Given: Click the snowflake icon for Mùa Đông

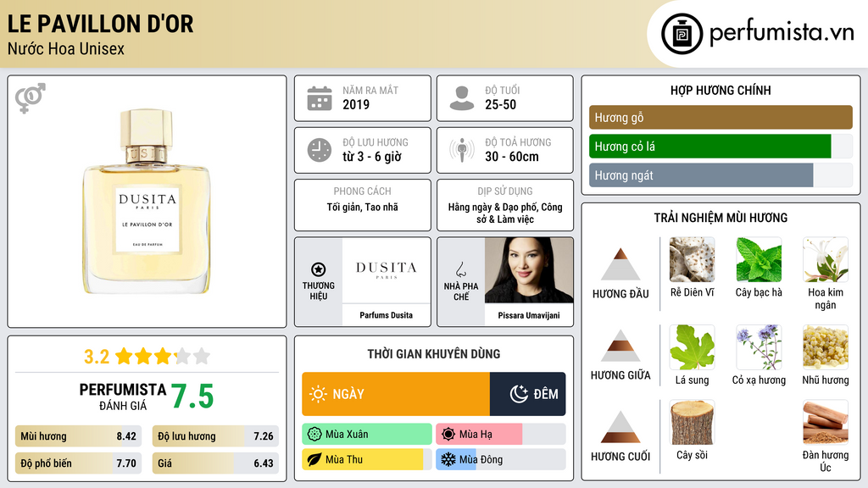Looking at the screenshot, I should pyautogui.click(x=448, y=459).
